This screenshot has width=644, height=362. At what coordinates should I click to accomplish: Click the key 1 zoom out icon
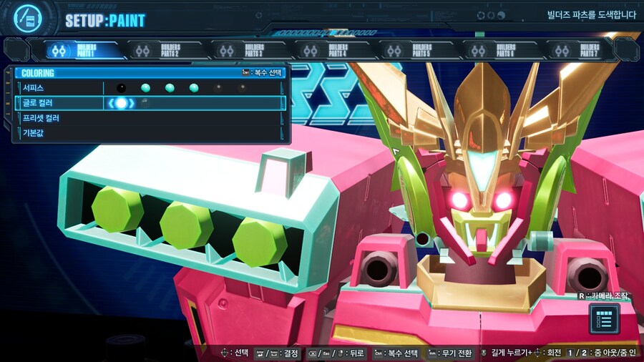(x=570, y=353)
